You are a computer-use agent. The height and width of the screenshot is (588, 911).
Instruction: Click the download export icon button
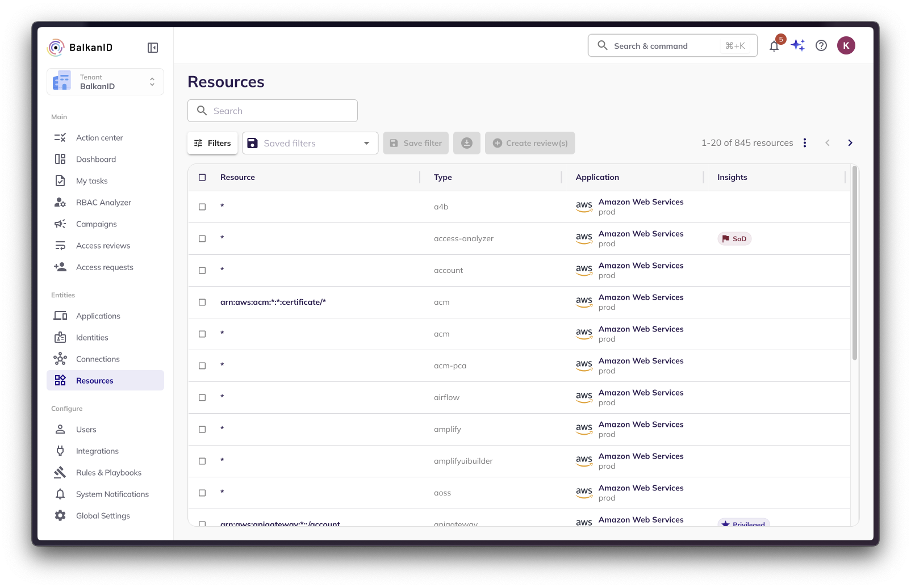[x=466, y=143]
